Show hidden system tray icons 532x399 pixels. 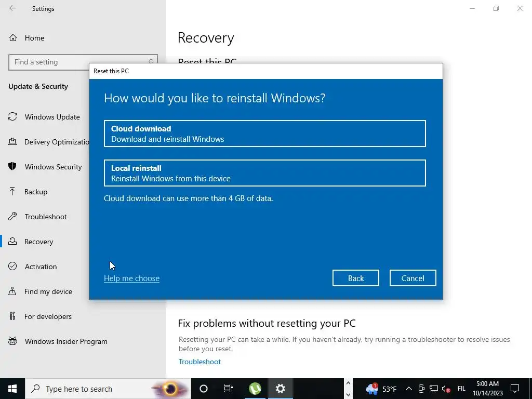[x=409, y=389]
